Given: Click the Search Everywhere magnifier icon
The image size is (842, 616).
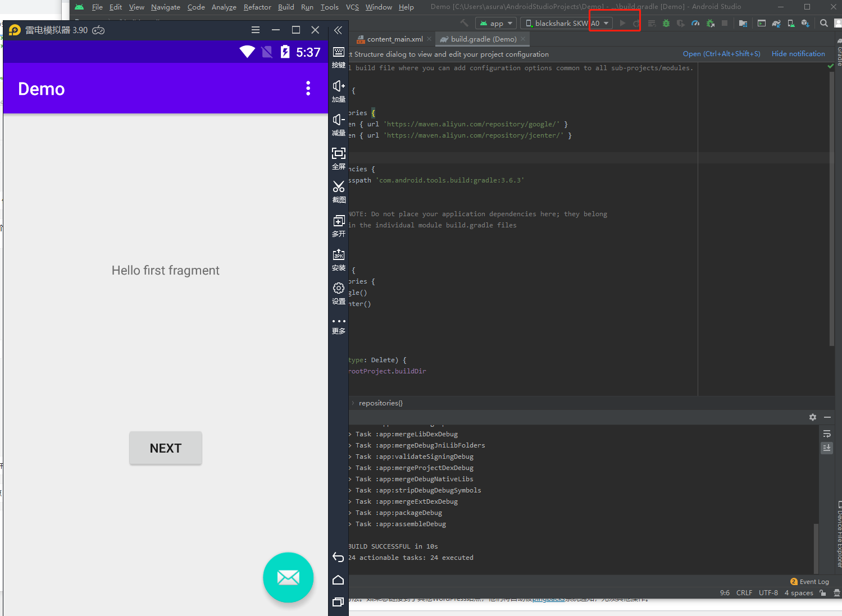Looking at the screenshot, I should point(823,24).
